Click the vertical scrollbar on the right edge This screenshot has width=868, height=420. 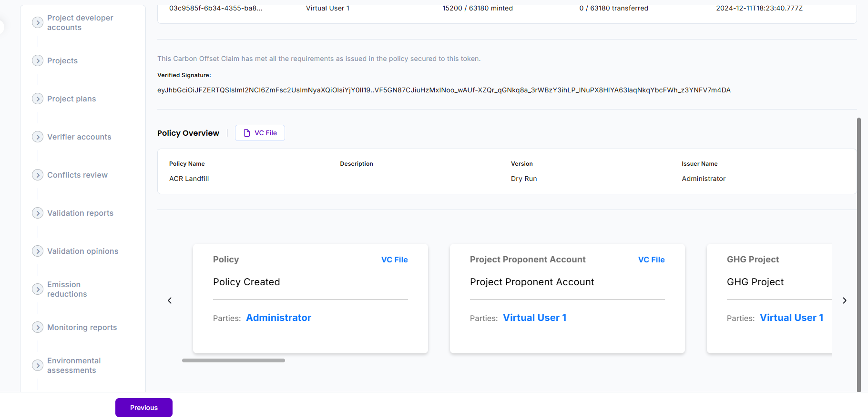pos(859,255)
